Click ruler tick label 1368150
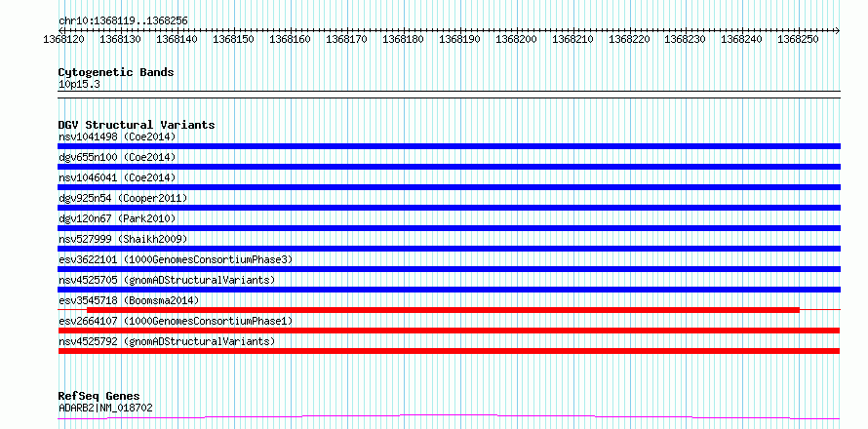The width and height of the screenshot is (868, 429). pos(234,40)
